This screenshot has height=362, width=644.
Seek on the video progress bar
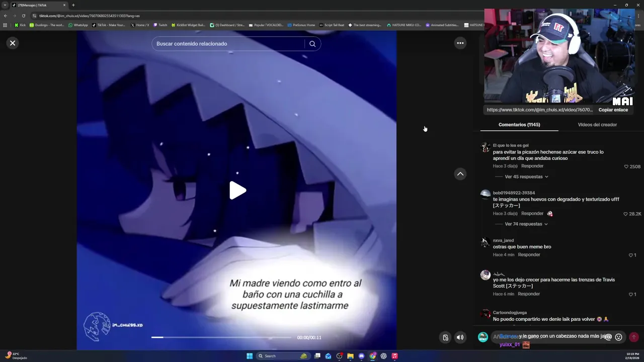point(221,337)
